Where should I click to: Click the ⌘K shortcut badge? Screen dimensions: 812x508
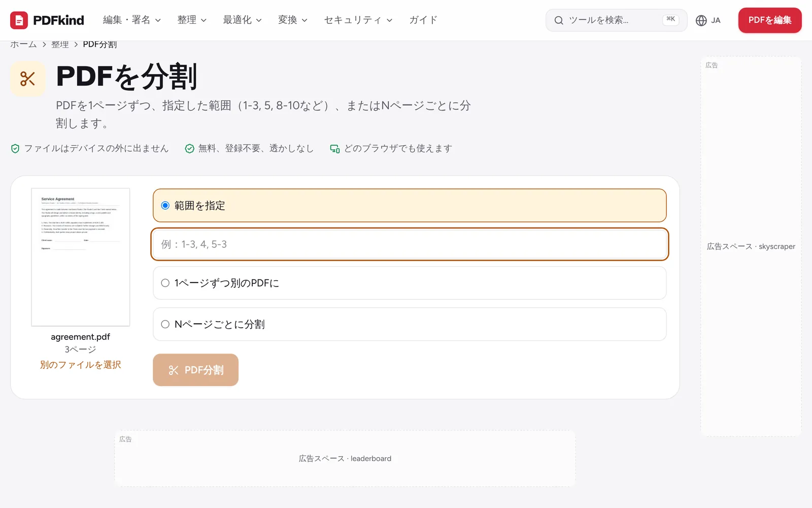[x=670, y=19]
